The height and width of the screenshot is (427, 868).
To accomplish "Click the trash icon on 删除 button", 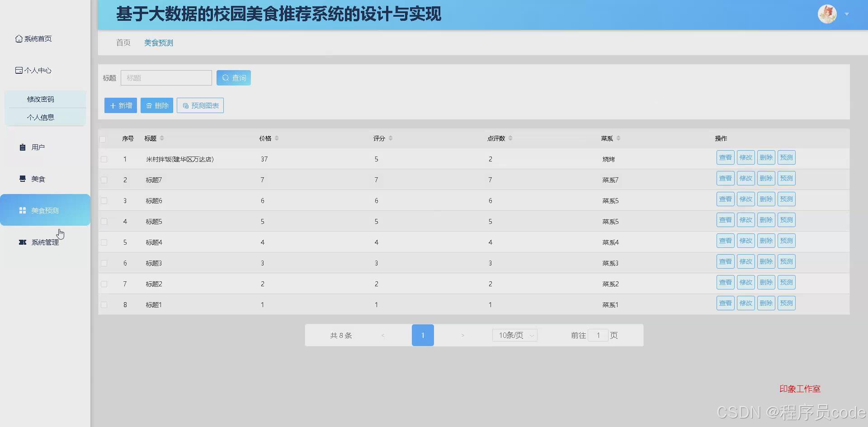I will [149, 105].
